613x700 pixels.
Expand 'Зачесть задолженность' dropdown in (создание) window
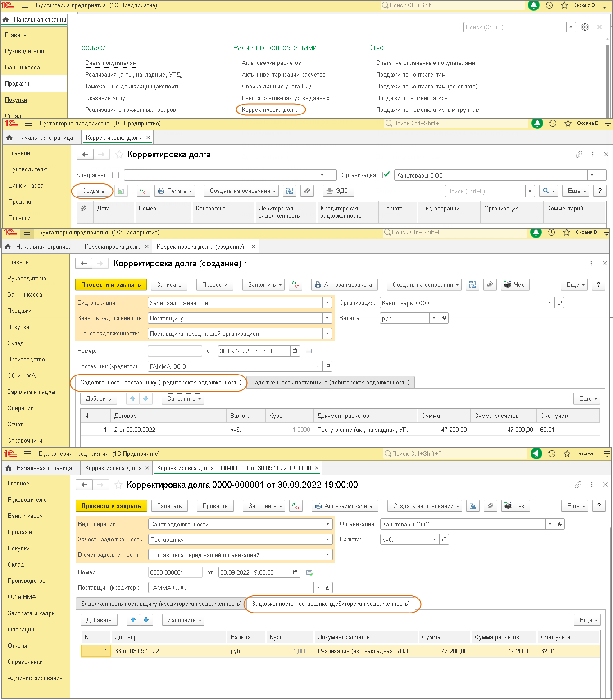click(328, 318)
